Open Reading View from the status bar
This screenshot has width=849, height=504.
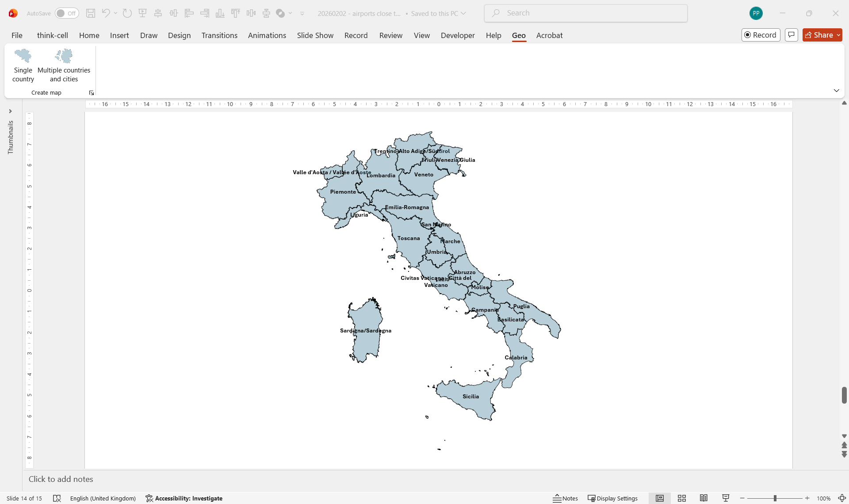704,498
